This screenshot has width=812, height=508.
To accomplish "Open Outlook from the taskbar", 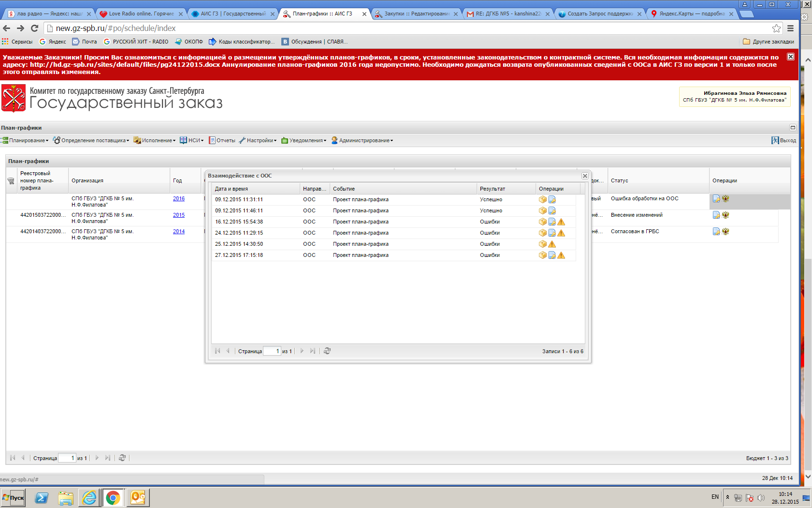I will (138, 497).
